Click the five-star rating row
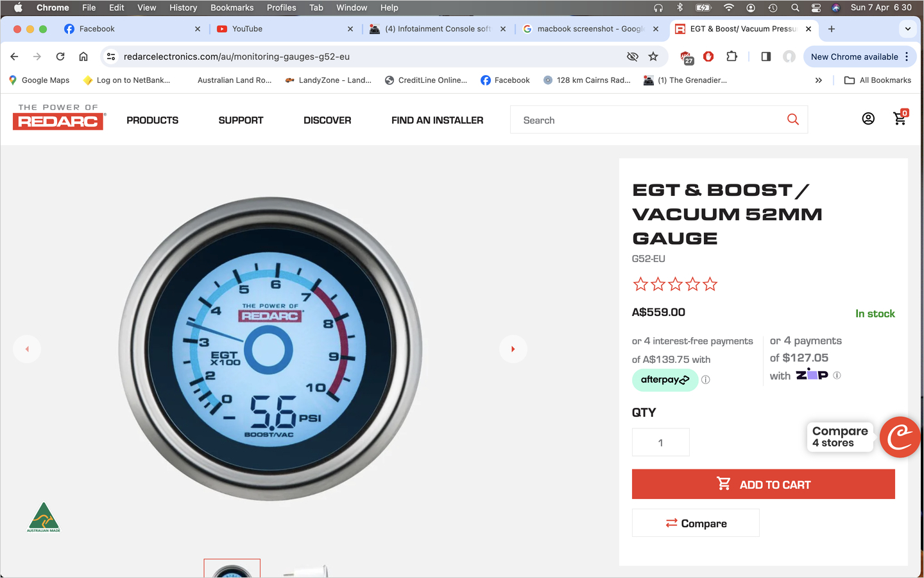The image size is (924, 578). (675, 285)
